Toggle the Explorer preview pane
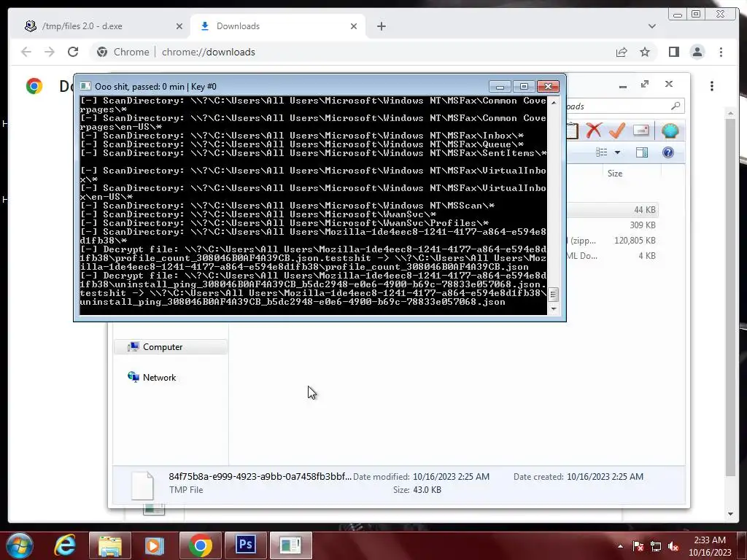Image resolution: width=747 pixels, height=560 pixels. 642,152
